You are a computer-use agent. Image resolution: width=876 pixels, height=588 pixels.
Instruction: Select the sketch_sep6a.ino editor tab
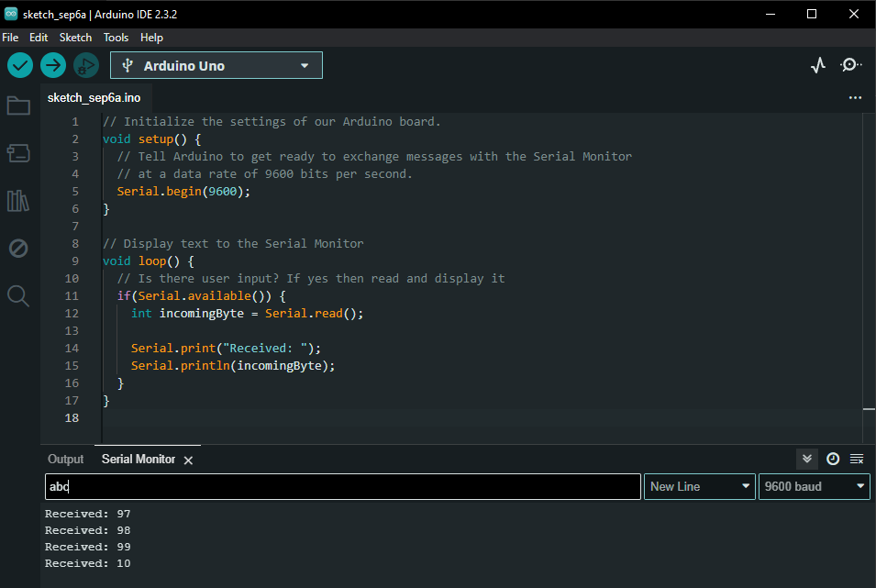[94, 98]
